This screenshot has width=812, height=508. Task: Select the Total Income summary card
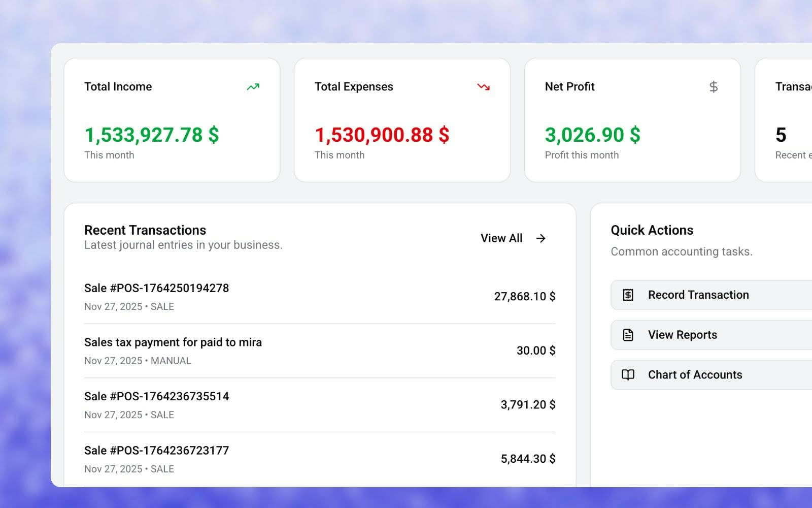pos(172,120)
